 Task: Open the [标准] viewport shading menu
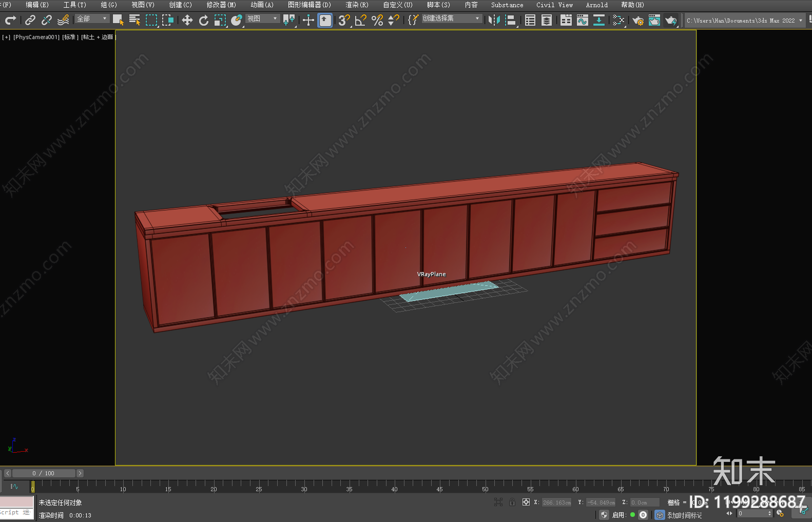pos(70,37)
